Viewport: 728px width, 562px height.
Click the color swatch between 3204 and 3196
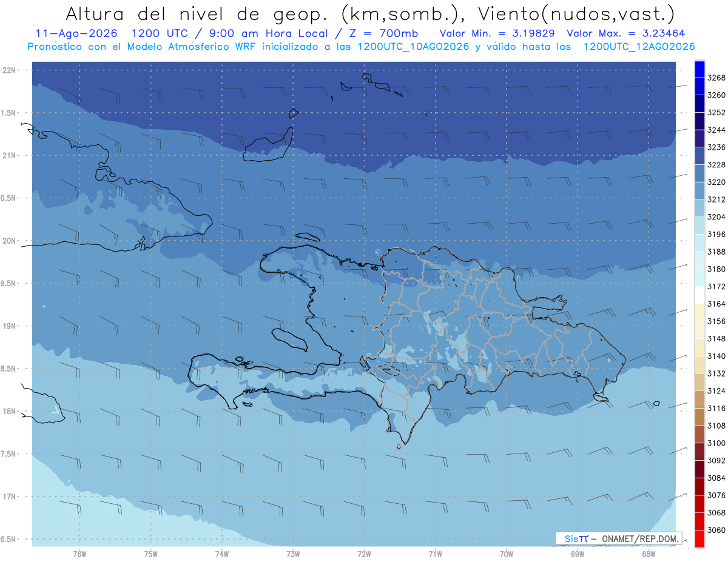coord(699,226)
